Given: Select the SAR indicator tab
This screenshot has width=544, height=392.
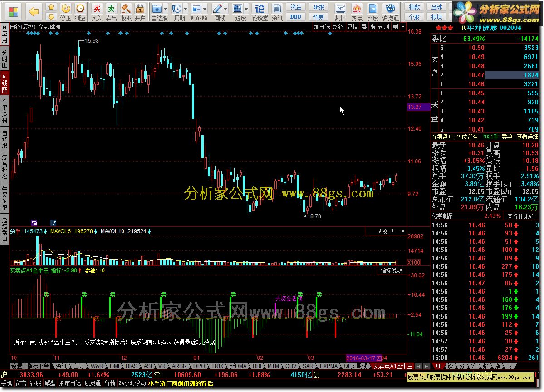Looking at the screenshot, I should click(308, 366).
